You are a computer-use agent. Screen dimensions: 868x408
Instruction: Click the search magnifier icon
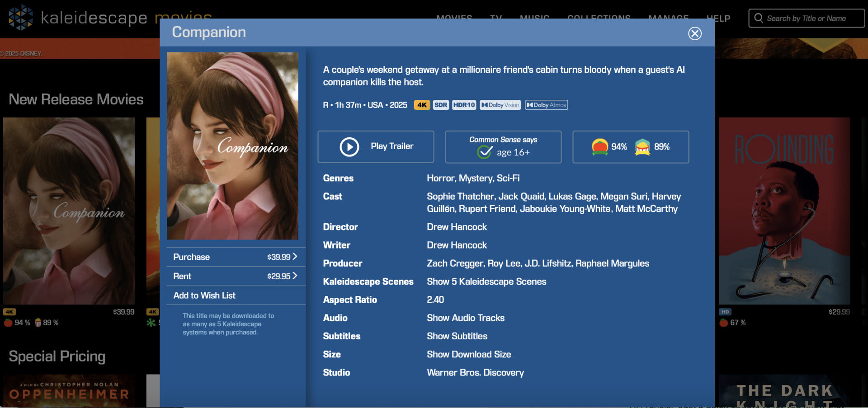click(759, 18)
